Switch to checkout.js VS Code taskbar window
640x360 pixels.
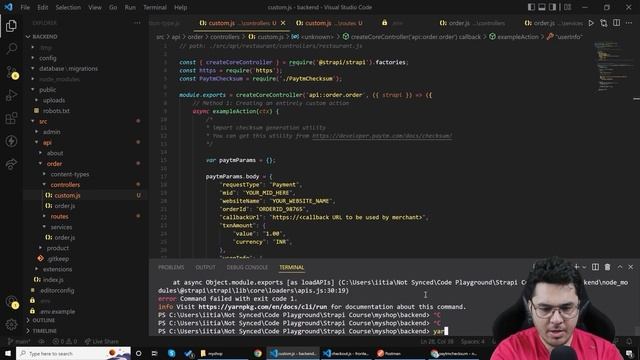(x=347, y=353)
